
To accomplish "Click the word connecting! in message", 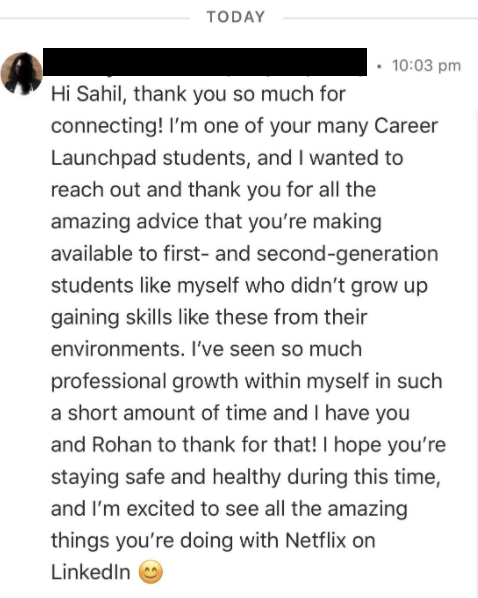I will click(107, 126).
